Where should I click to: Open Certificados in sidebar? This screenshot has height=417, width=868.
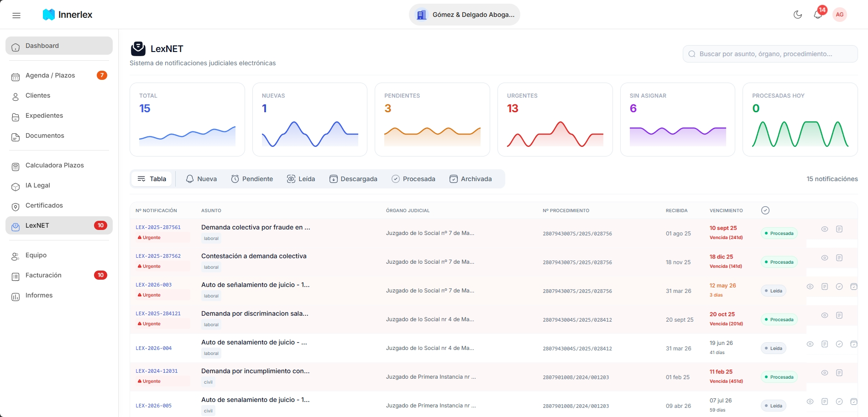click(x=59, y=205)
